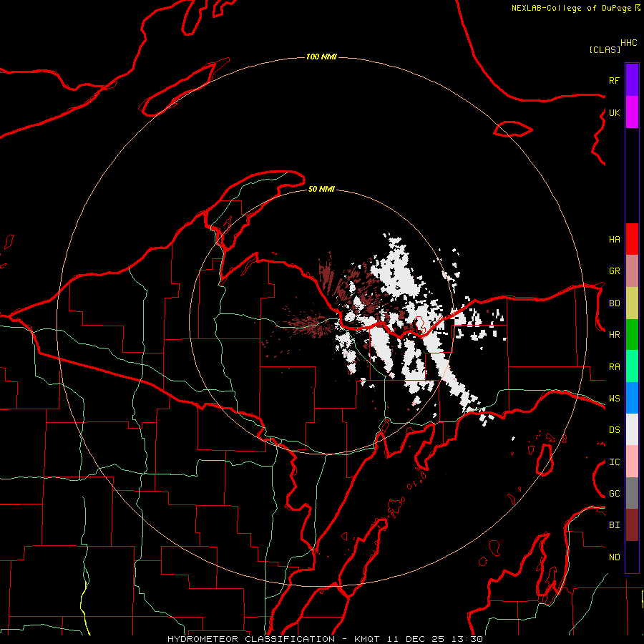Click the ND legend label

click(x=614, y=557)
